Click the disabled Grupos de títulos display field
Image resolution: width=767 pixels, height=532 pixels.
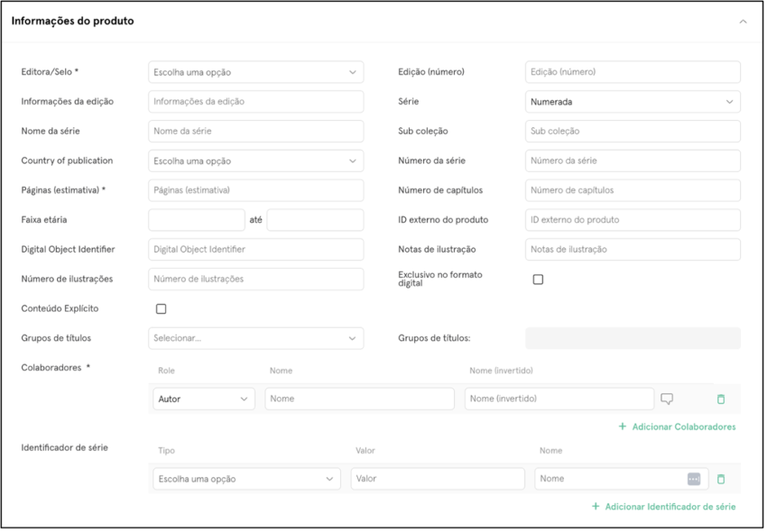click(633, 338)
